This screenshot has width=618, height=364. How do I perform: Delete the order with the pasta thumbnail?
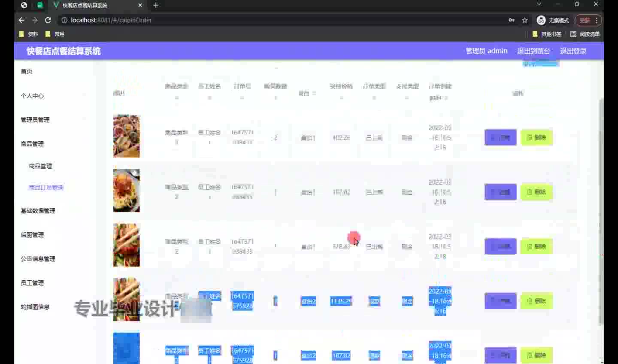tap(536, 192)
